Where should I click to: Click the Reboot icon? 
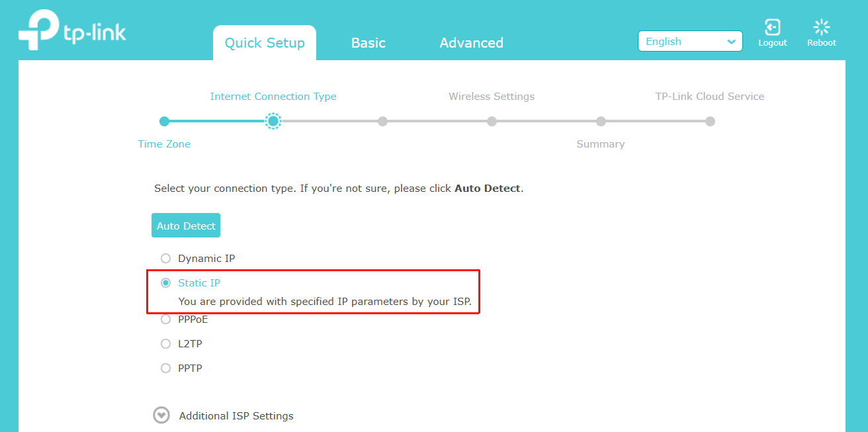(821, 30)
